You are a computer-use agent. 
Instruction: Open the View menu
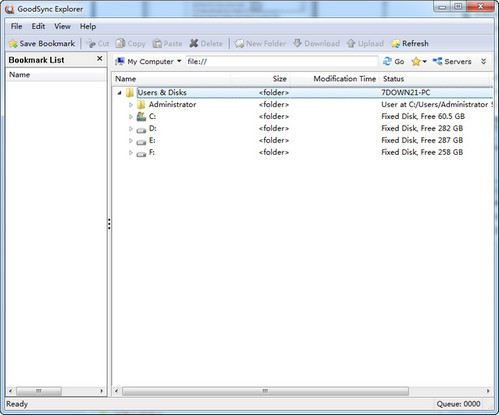tap(62, 26)
